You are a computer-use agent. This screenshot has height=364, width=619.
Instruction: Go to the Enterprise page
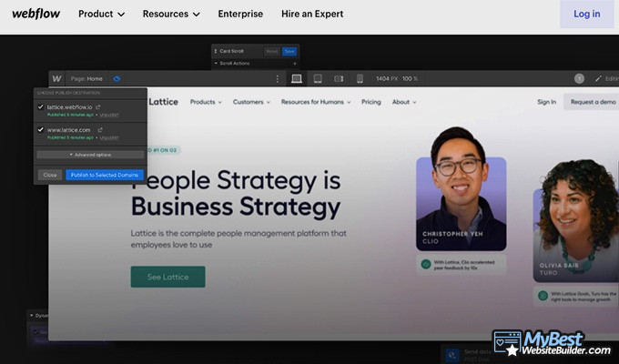(x=240, y=14)
